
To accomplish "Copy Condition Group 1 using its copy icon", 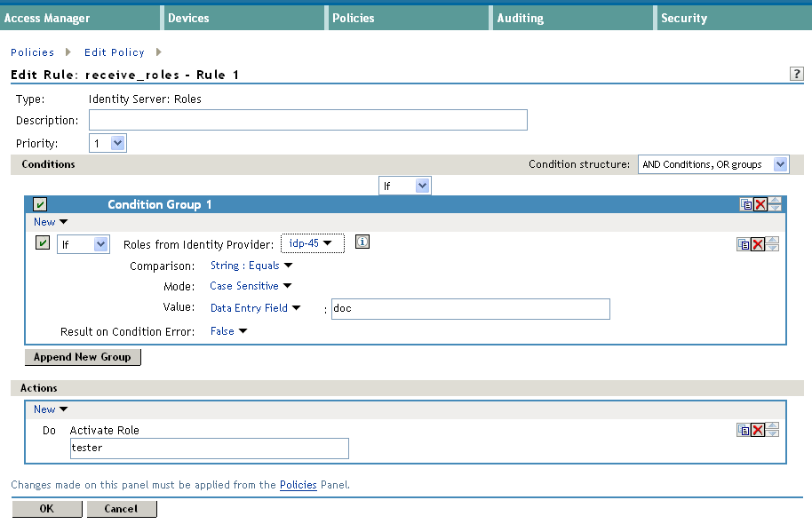I will coord(746,204).
